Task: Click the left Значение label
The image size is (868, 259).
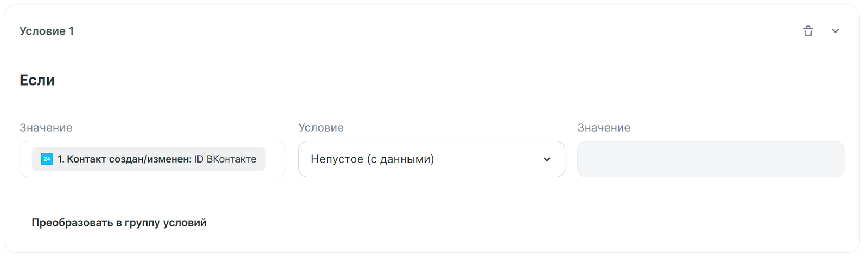Action: 46,128
